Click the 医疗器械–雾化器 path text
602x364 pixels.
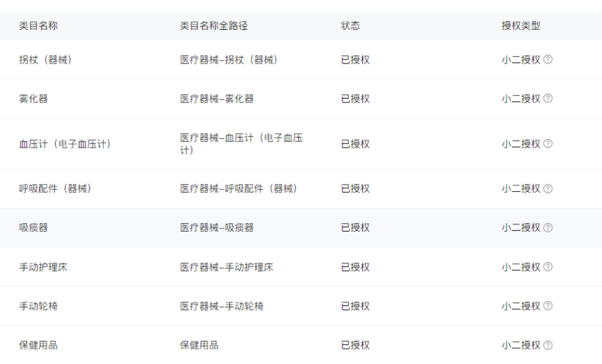pyautogui.click(x=217, y=99)
